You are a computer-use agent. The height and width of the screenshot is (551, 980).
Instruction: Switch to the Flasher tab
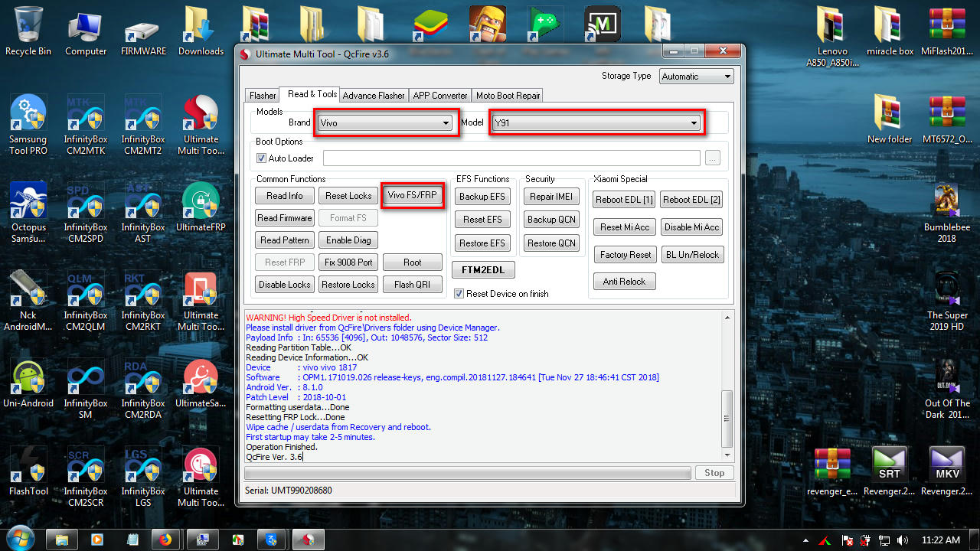263,96
